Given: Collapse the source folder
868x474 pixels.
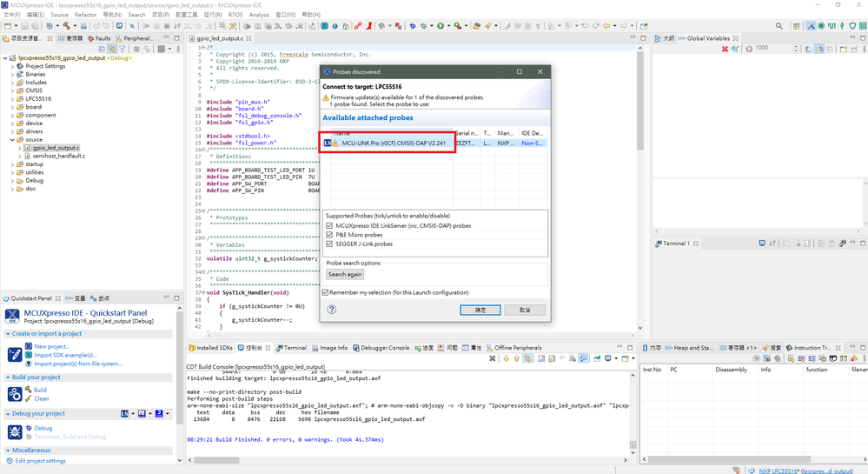Looking at the screenshot, I should [13, 140].
